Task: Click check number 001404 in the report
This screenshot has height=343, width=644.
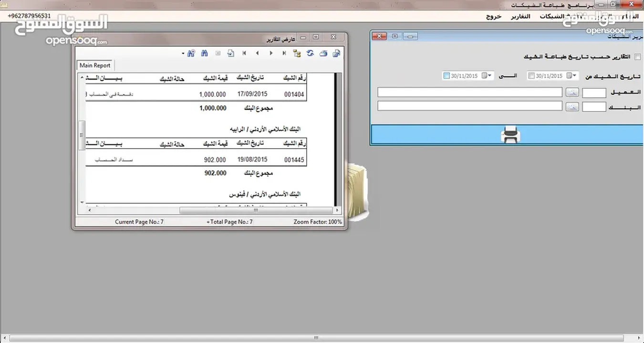Action: 294,94
